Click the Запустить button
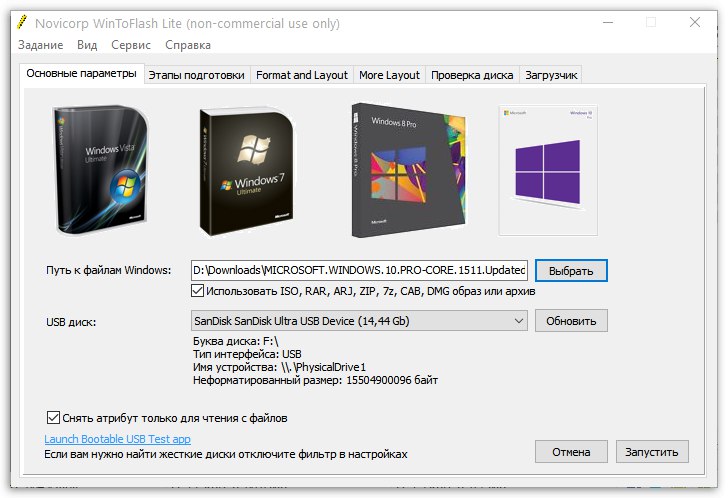Screen dimensions: 728x498 pos(652,452)
